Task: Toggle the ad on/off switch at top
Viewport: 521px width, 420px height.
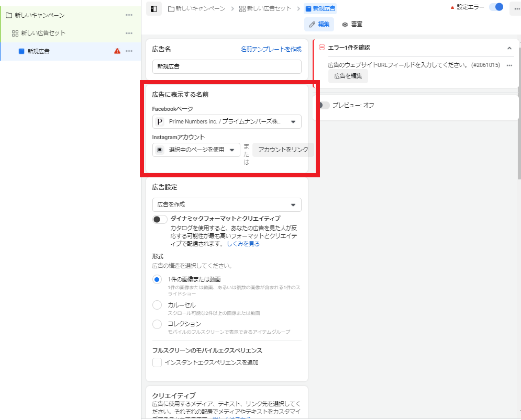Action: pos(496,7)
